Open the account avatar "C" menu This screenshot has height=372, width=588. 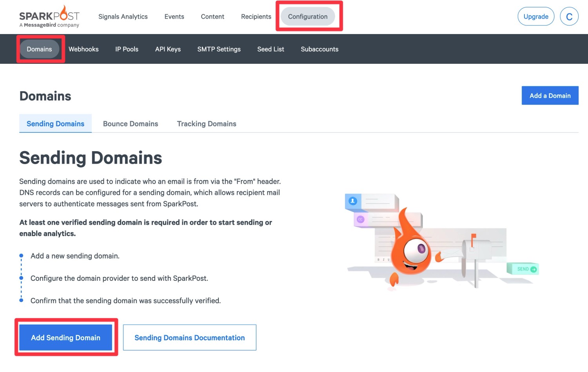click(569, 16)
